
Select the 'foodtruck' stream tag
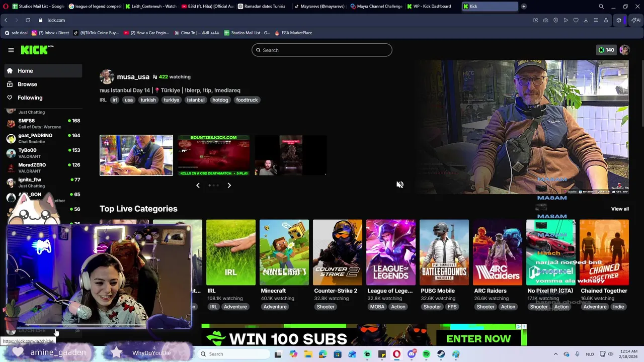tap(247, 100)
